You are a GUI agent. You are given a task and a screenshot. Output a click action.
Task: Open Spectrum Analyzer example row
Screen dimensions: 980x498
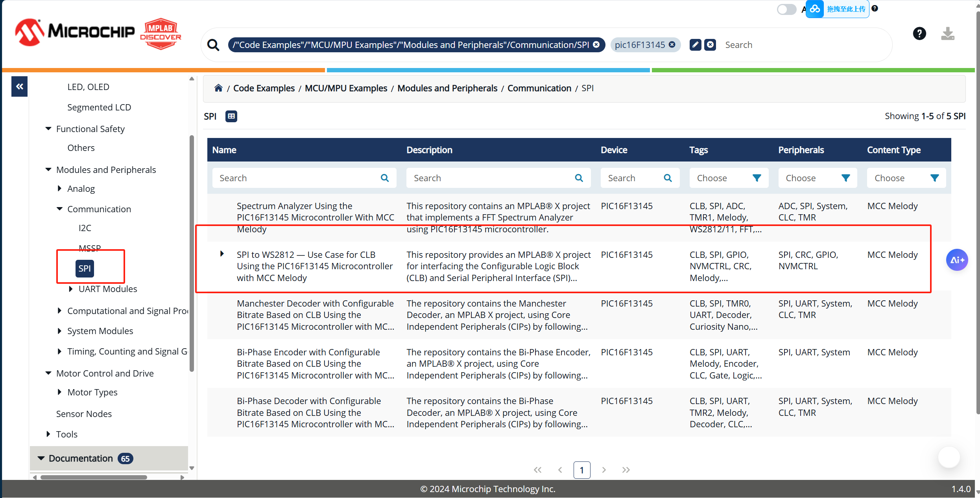coord(579,217)
